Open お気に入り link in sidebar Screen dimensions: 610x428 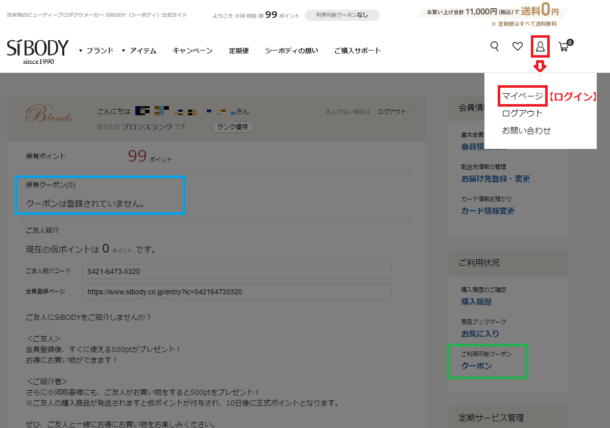pos(480,333)
